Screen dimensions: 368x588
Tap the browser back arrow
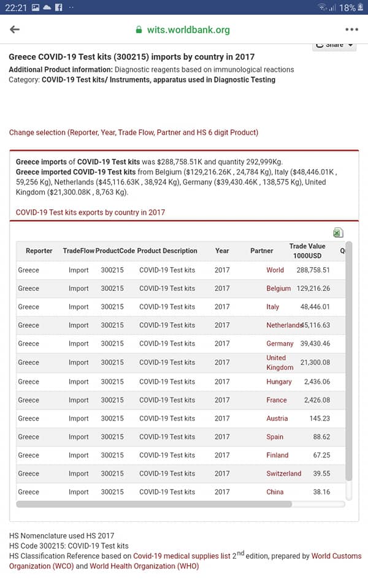15,29
